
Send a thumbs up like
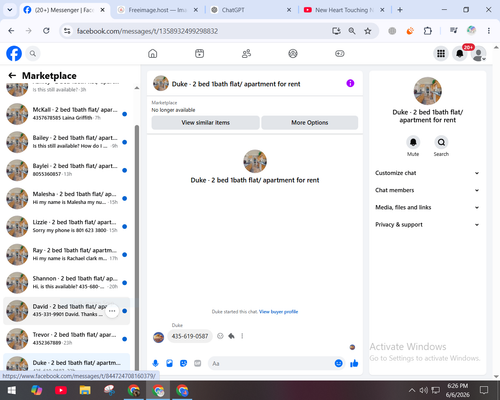coord(354,363)
